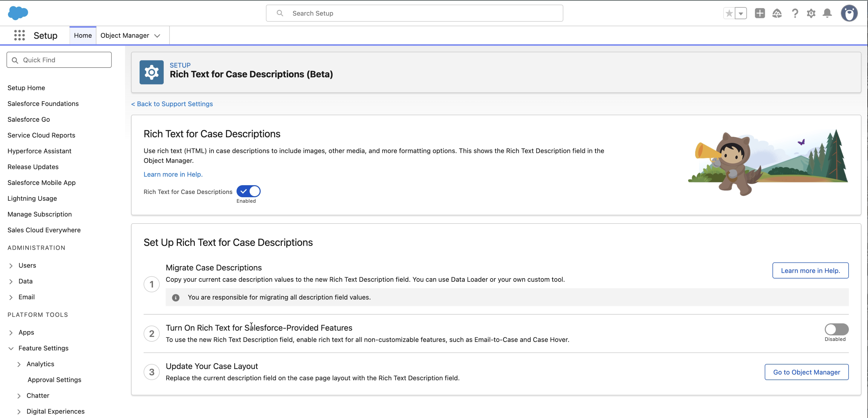Collapse the Feature Settings section

pyautogui.click(x=11, y=348)
